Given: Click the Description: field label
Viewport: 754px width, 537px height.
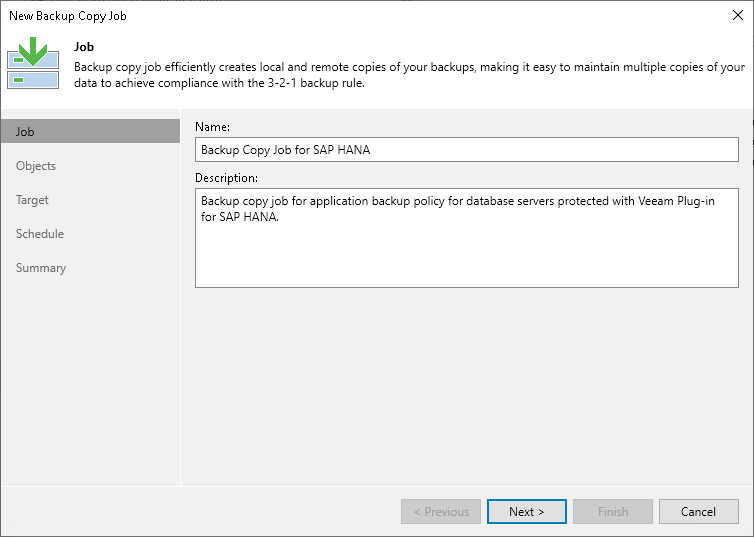Looking at the screenshot, I should pos(226,178).
